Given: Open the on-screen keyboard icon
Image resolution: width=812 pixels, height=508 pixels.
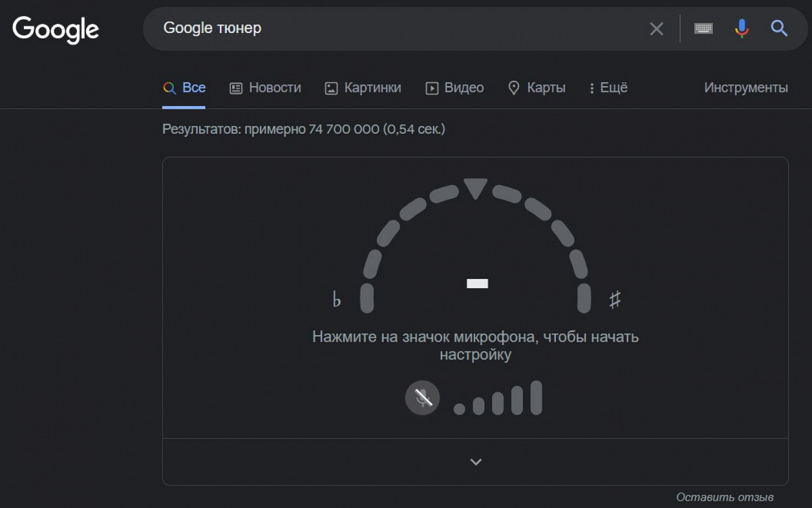Looking at the screenshot, I should coord(703,28).
